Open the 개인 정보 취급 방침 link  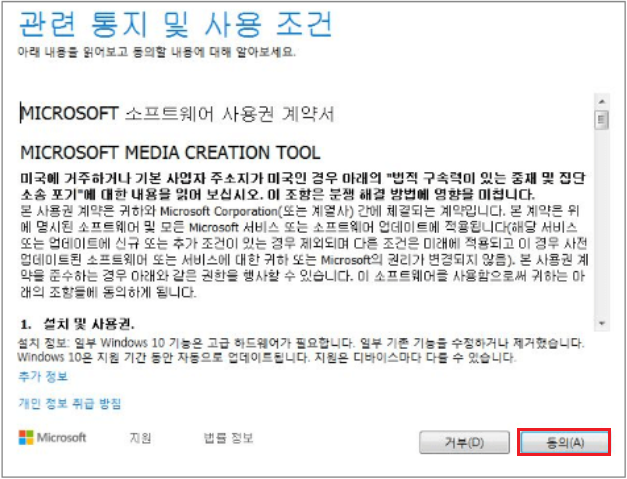click(x=70, y=403)
